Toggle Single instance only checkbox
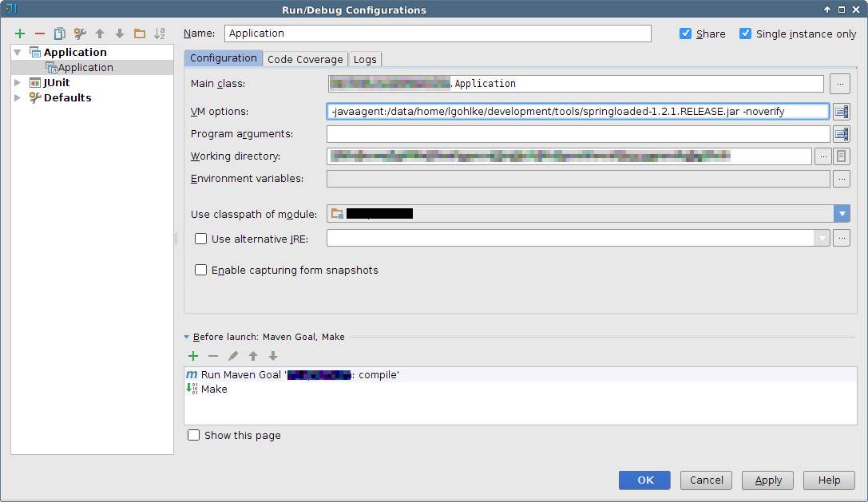The width and height of the screenshot is (868, 502). click(746, 34)
